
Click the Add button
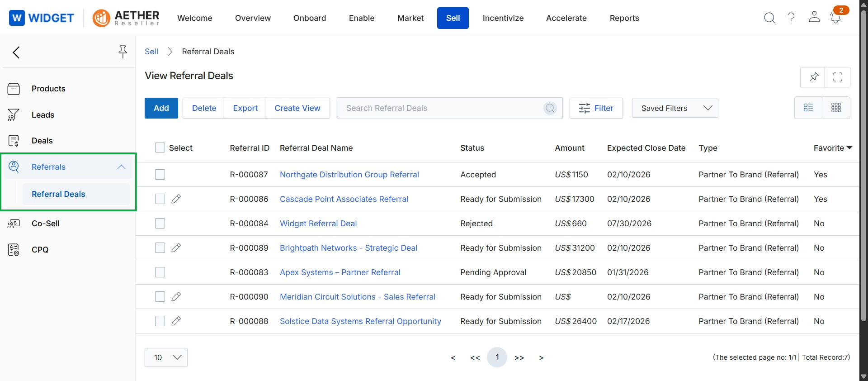(161, 108)
